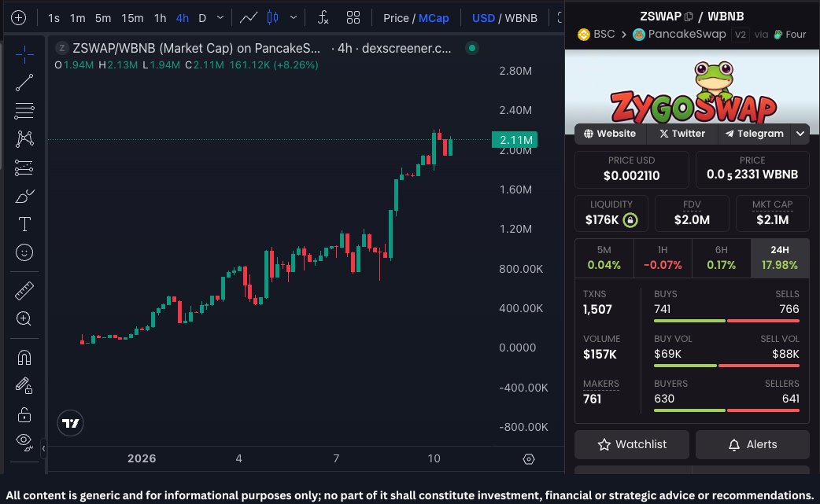
Task: Click the Buy Vol versus Sell Vol bar
Action: pos(726,366)
